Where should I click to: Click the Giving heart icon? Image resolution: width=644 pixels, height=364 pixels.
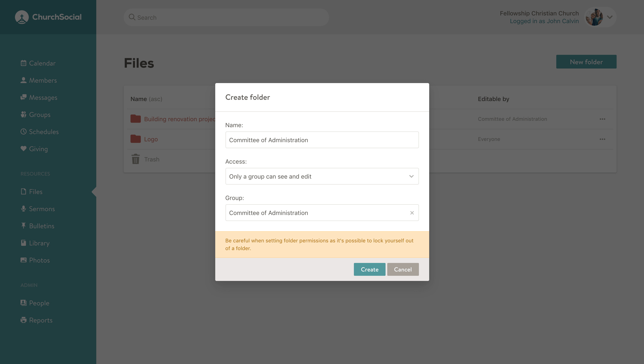[24, 149]
